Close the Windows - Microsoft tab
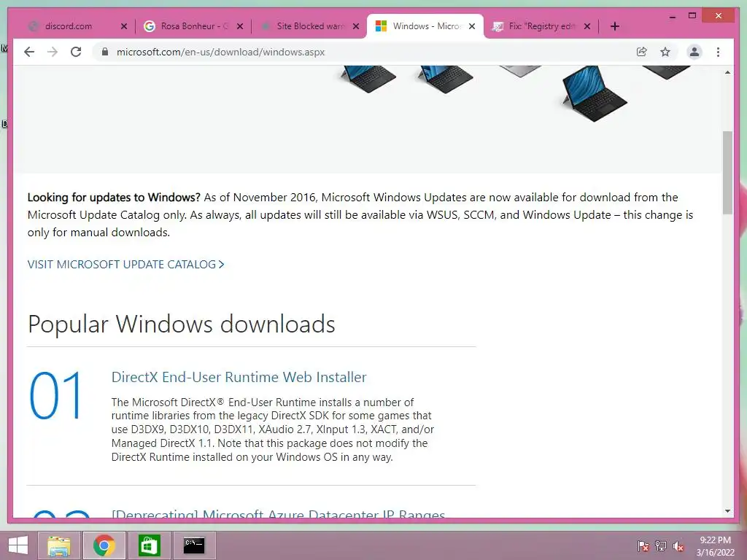This screenshot has width=747, height=560. tap(472, 26)
